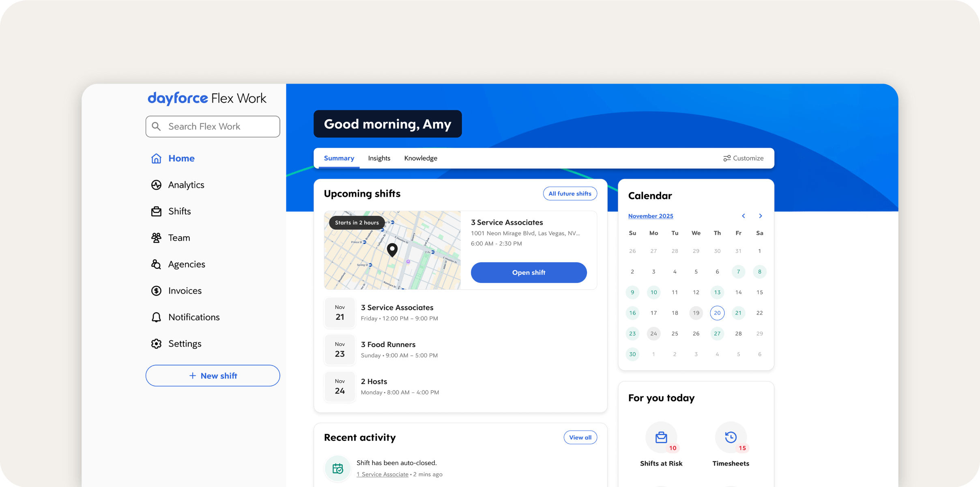The height and width of the screenshot is (487, 980).
Task: Switch to the Insights tab
Action: 379,158
